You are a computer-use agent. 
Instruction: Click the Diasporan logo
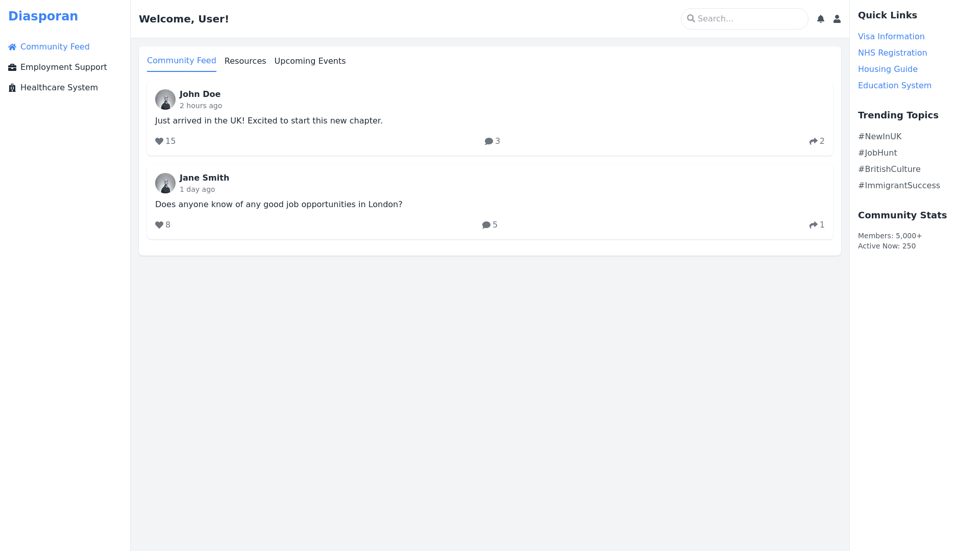pos(43,16)
